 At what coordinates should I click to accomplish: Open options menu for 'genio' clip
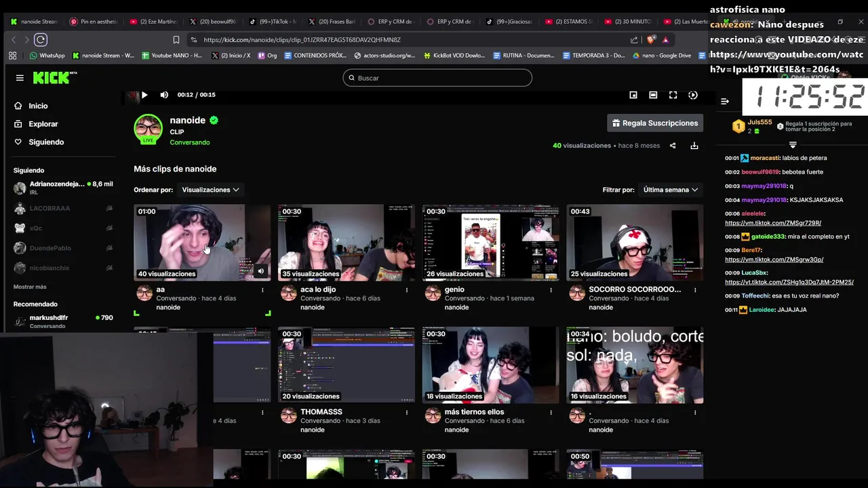[x=551, y=290]
